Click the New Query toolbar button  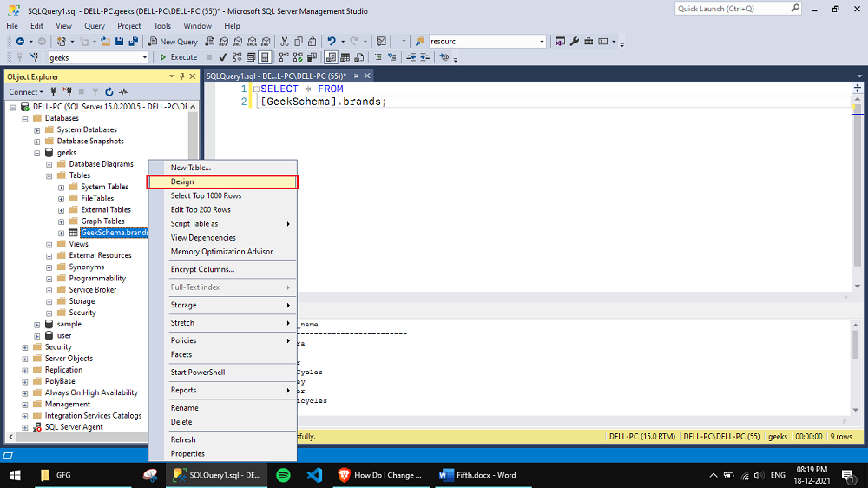click(x=173, y=42)
